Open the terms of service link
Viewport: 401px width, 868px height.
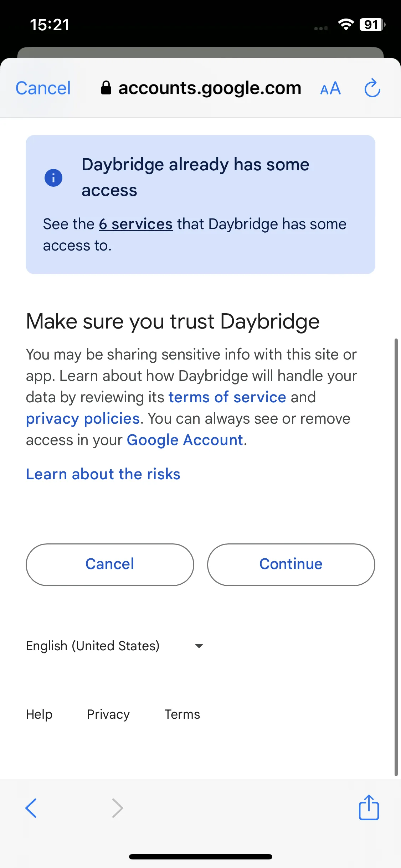pos(227,397)
